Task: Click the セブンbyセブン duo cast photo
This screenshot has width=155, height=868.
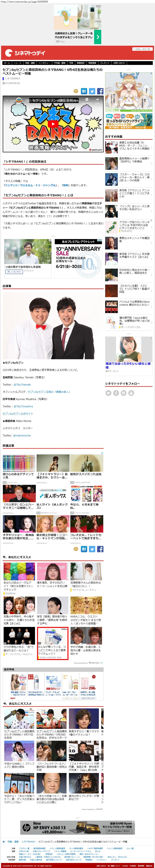Action: point(53,326)
